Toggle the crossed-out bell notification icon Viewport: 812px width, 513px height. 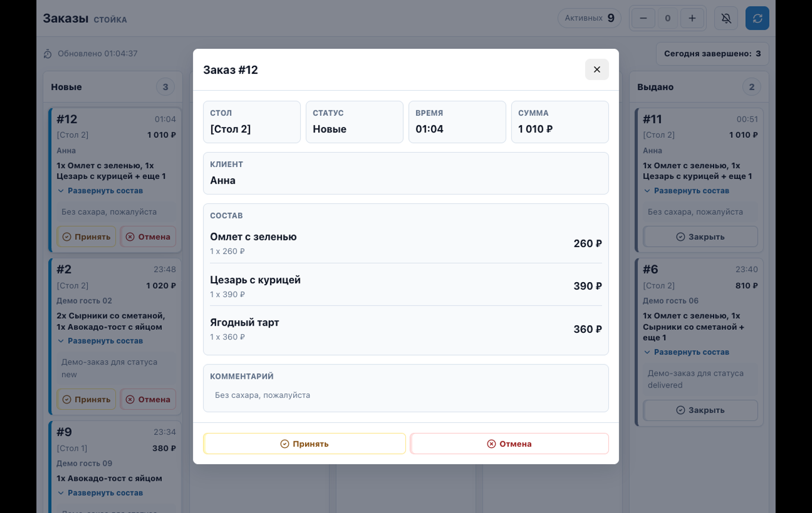[x=726, y=18]
